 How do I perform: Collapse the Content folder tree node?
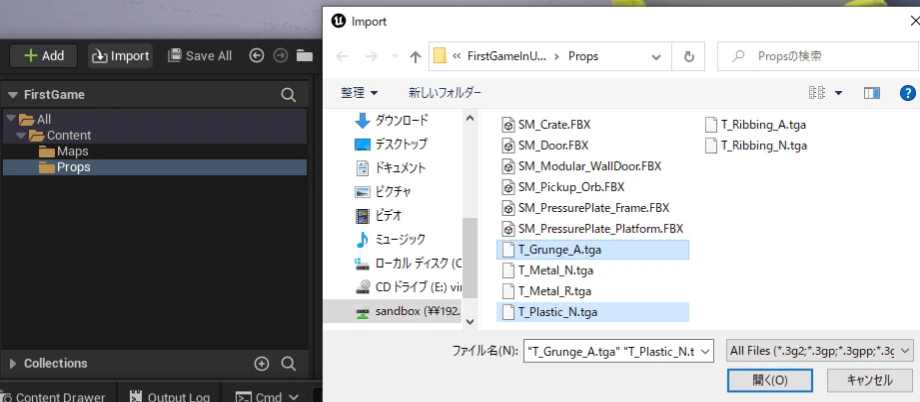click(x=21, y=136)
